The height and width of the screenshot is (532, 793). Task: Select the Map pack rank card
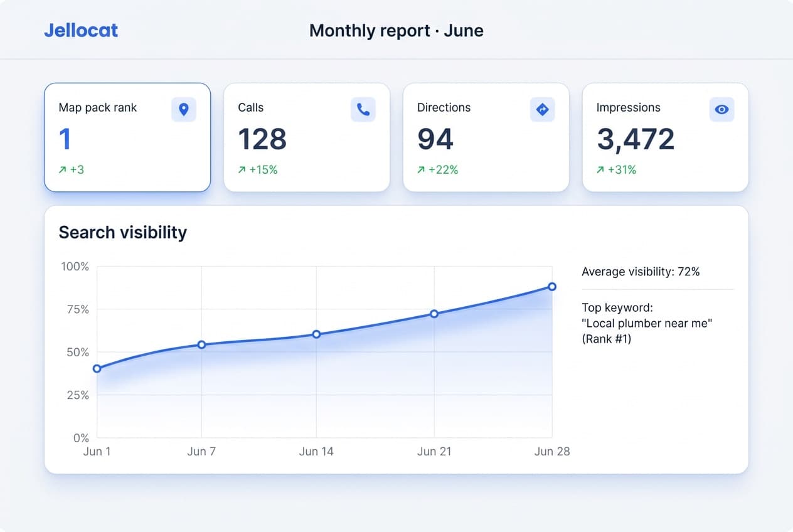127,137
